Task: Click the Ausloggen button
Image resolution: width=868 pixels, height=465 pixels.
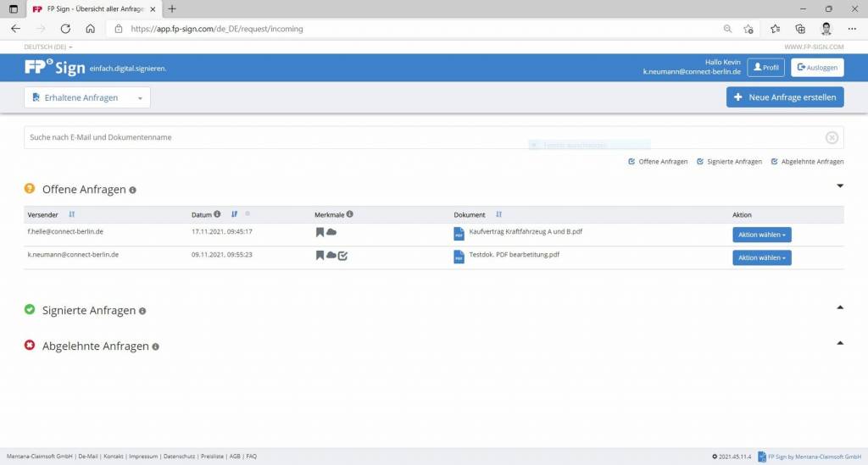Action: pos(816,68)
